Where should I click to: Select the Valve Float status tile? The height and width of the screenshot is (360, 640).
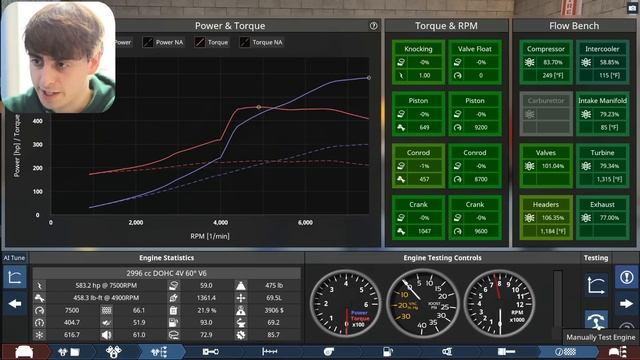[x=475, y=62]
